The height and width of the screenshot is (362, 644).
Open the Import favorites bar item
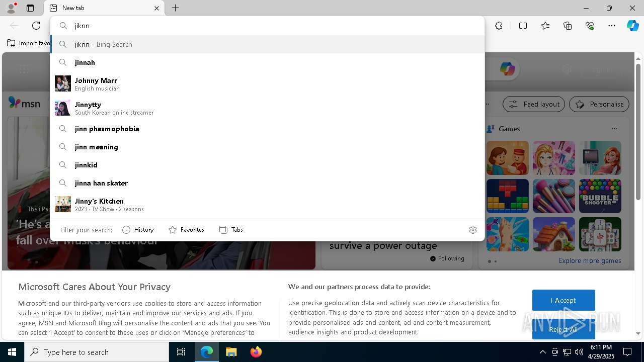pos(29,43)
